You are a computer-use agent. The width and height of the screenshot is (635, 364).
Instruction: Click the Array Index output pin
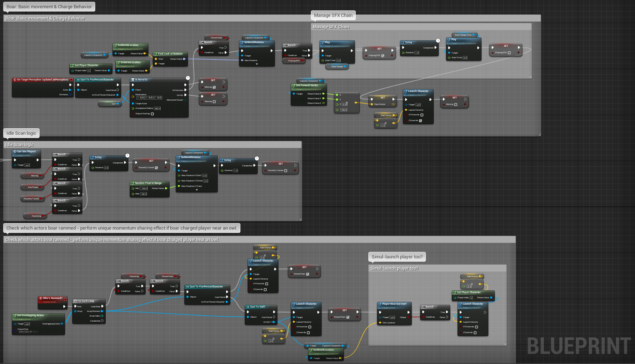[x=102, y=316]
